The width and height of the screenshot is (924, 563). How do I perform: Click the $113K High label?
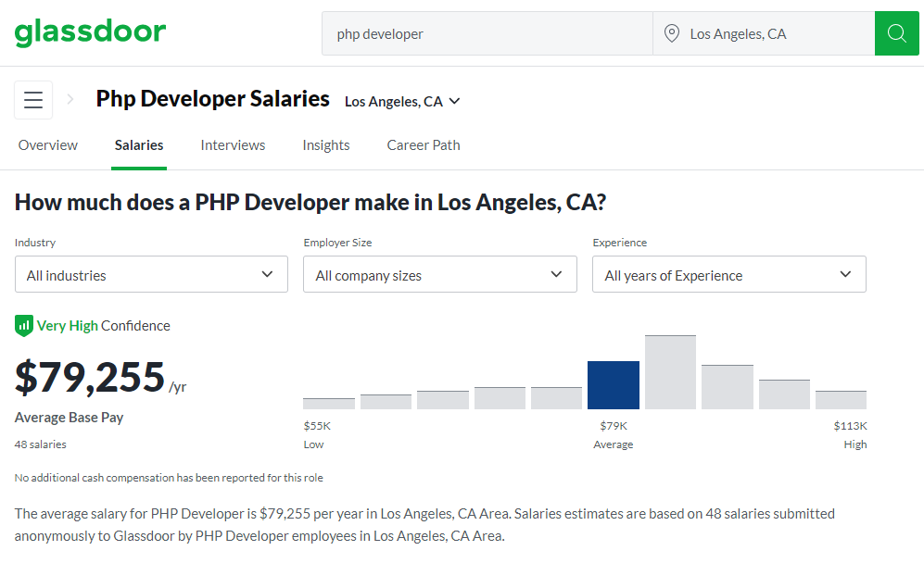point(851,434)
